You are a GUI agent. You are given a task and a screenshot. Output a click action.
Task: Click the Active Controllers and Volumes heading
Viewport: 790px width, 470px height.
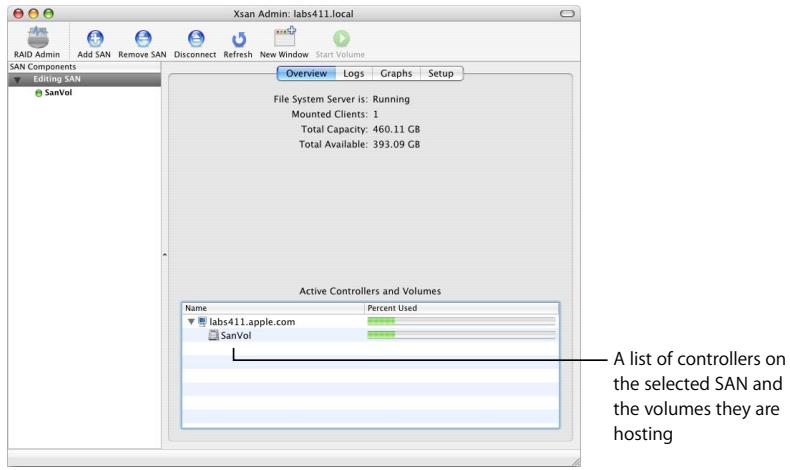click(370, 291)
